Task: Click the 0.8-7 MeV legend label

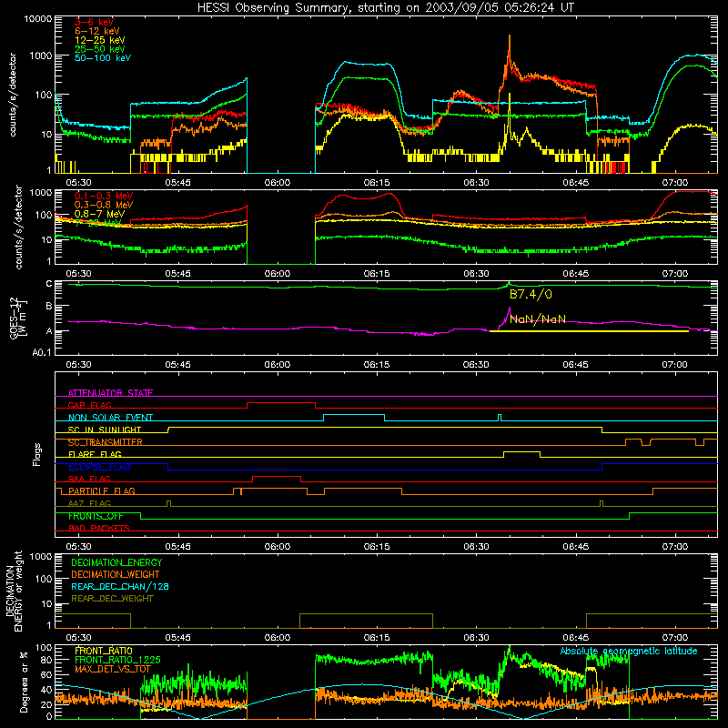Action: tap(99, 214)
